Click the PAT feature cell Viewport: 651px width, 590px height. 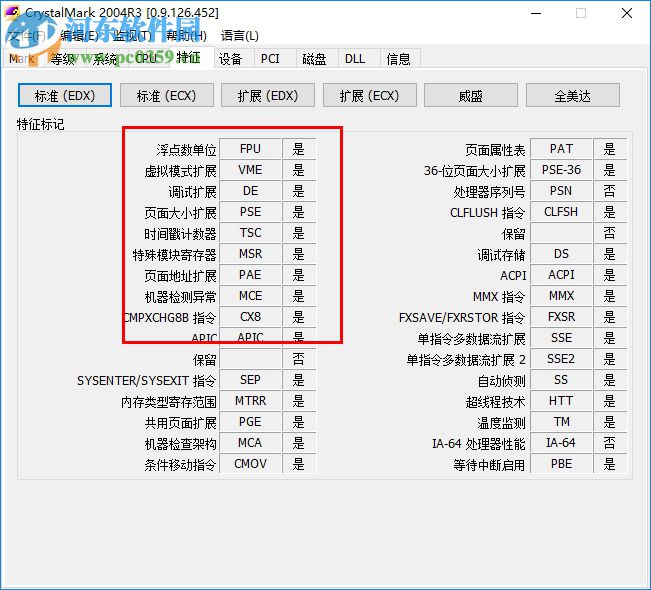point(561,149)
